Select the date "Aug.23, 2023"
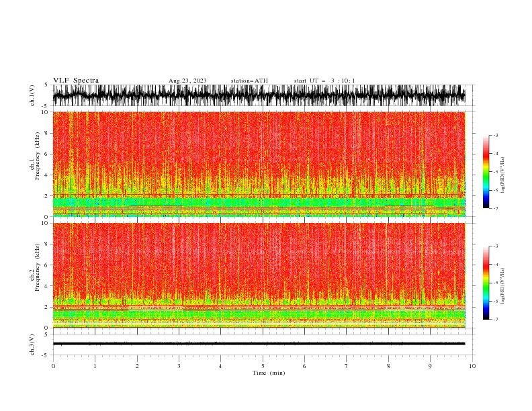532x411 pixels. coord(187,81)
